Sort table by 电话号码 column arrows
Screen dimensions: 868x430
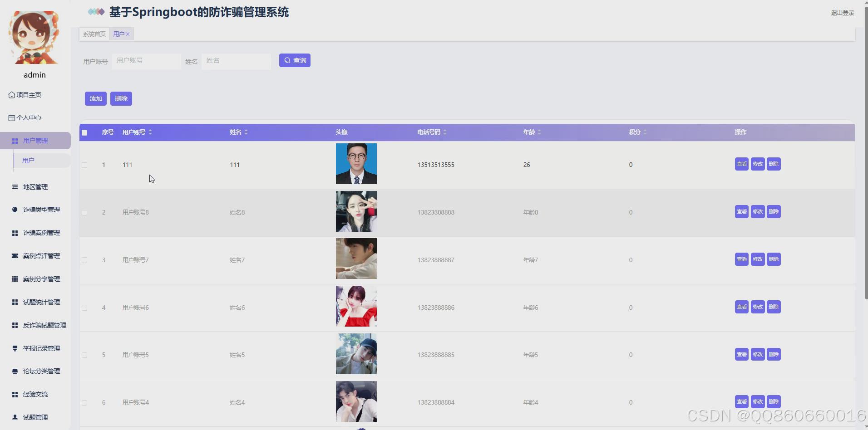coord(445,132)
